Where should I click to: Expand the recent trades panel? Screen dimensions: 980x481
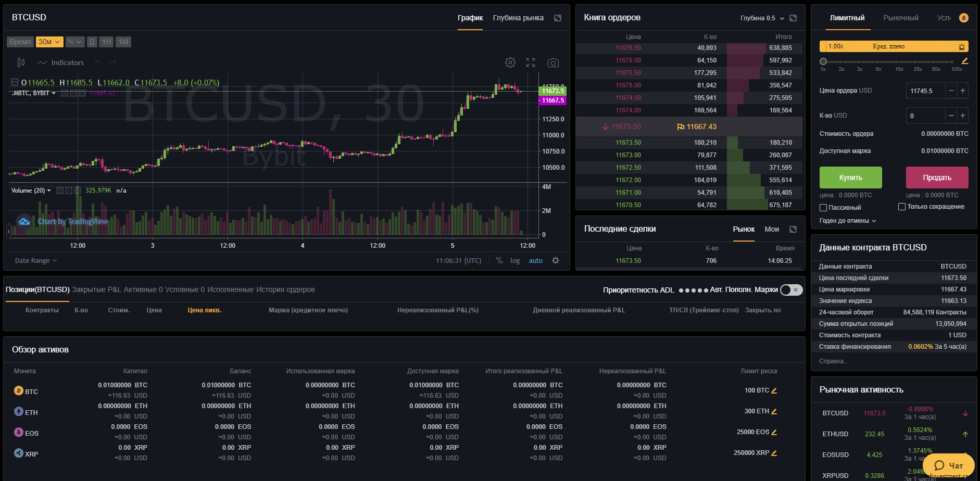coord(793,229)
